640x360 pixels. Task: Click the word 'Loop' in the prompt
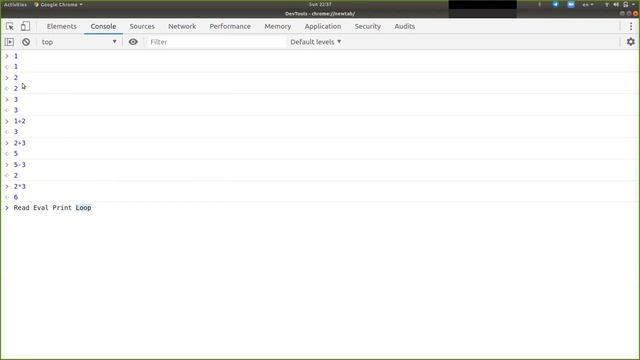click(x=83, y=208)
